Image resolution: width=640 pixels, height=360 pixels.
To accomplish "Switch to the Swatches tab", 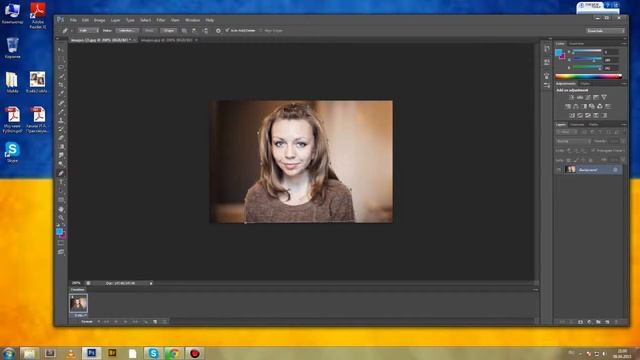I will click(x=577, y=43).
